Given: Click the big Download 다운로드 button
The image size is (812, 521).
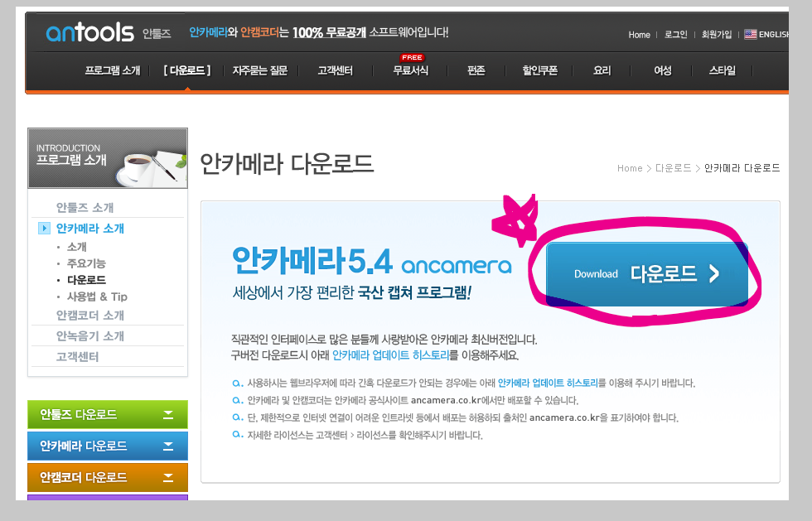Looking at the screenshot, I should point(647,273).
